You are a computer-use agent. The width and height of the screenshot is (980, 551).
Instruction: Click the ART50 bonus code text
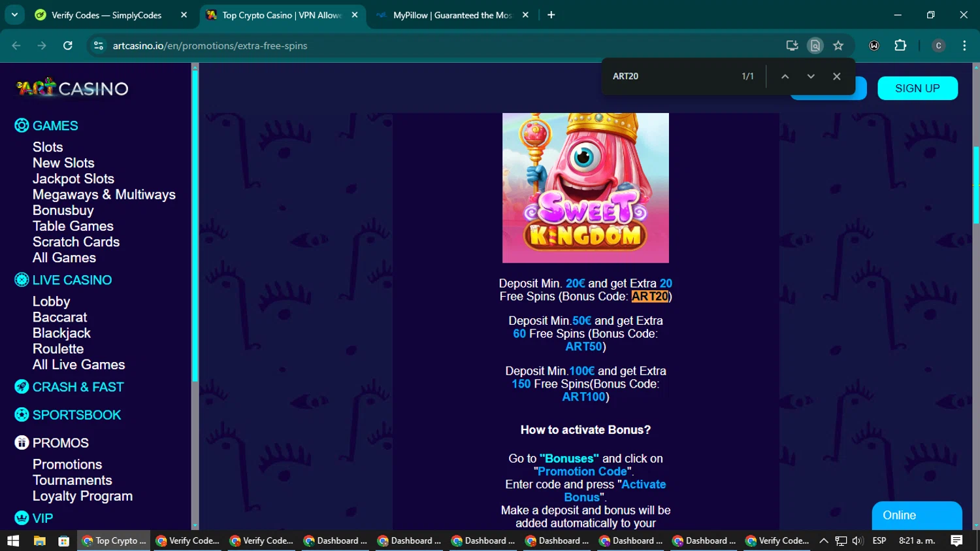[583, 346]
